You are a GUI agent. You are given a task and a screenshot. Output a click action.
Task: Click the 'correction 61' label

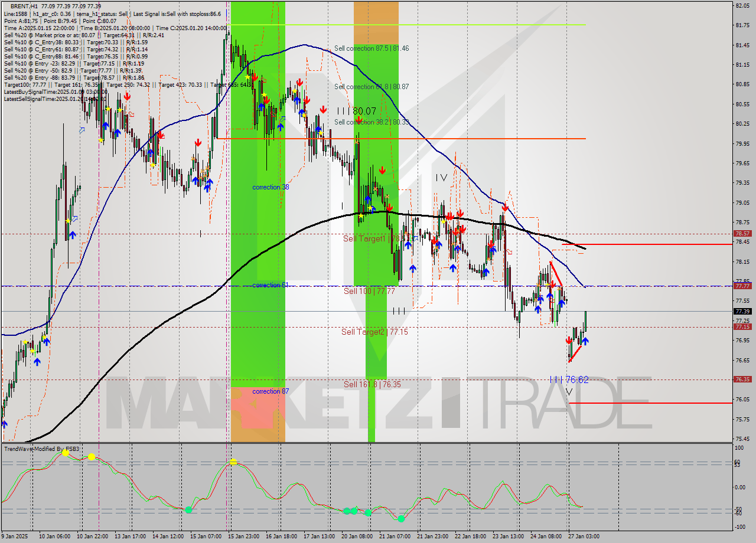[x=271, y=285]
